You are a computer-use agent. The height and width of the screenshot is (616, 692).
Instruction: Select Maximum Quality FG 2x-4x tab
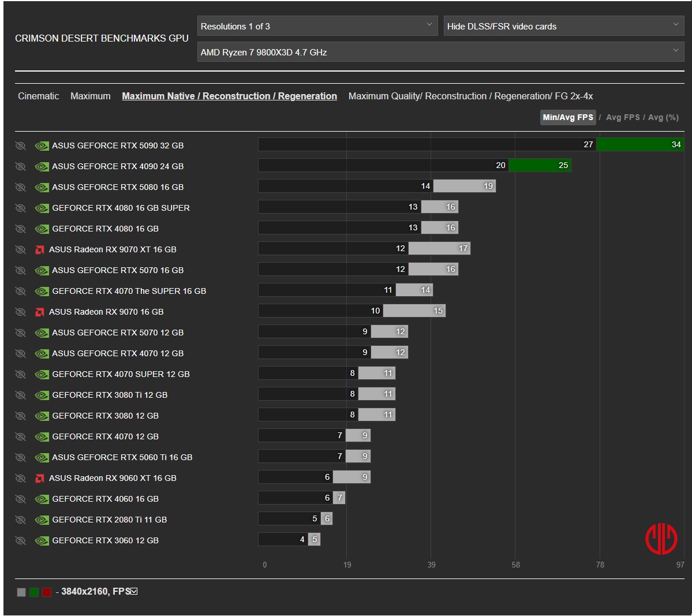(470, 96)
